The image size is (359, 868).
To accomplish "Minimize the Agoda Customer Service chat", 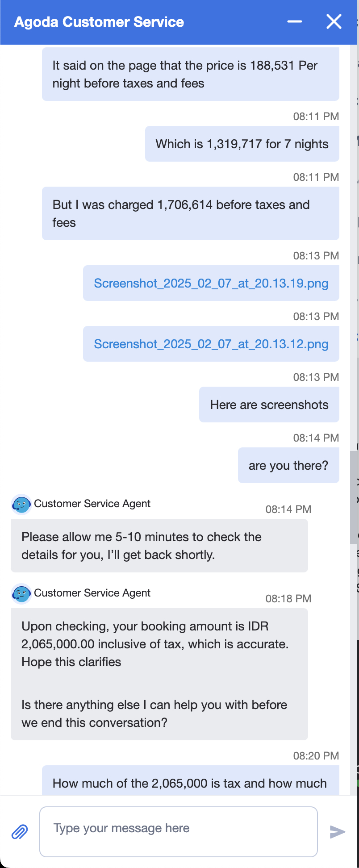I will pos(295,21).
